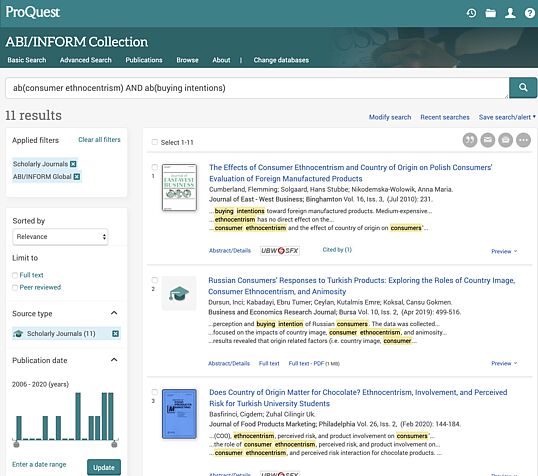Click the Cite icon above results
The width and height of the screenshot is (538, 476).
470,140
